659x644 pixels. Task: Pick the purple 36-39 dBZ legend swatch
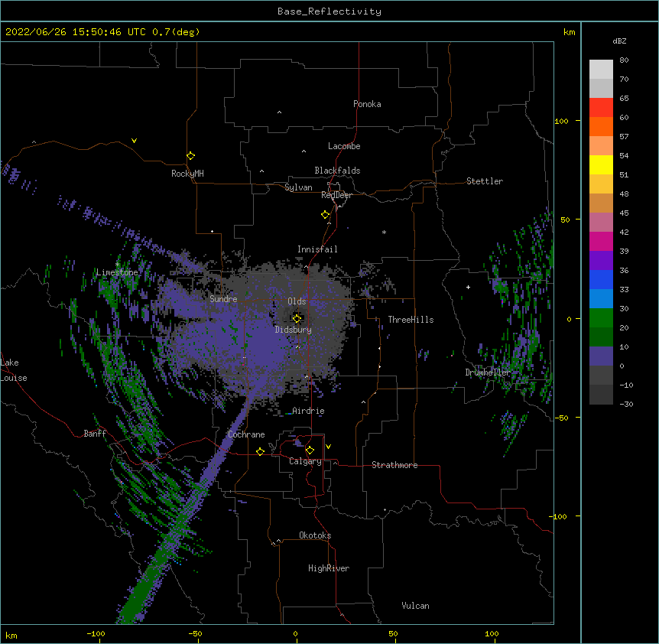601,260
